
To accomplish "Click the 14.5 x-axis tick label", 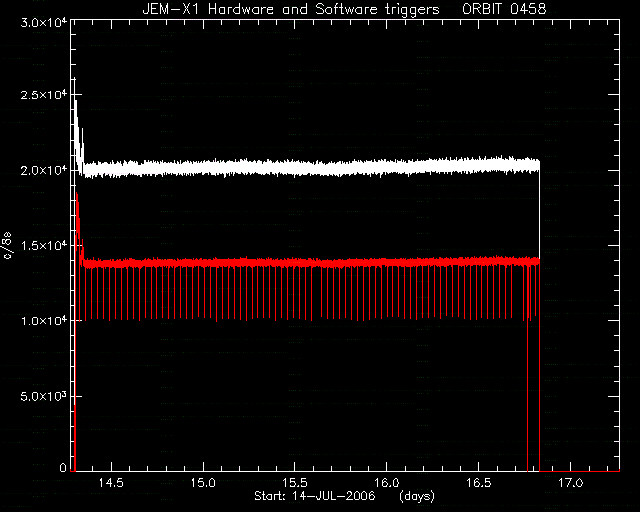I will 111,483.
